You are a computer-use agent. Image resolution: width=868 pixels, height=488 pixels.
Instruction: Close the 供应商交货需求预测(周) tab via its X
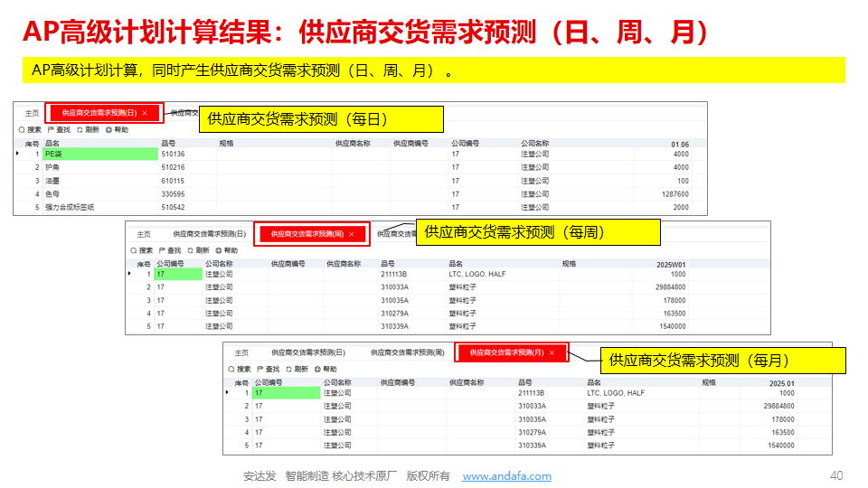point(351,234)
